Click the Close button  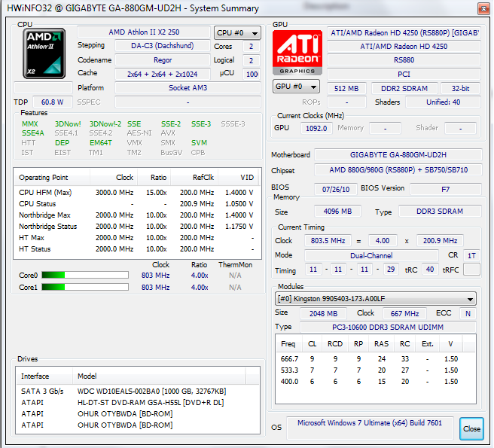pyautogui.click(x=471, y=428)
